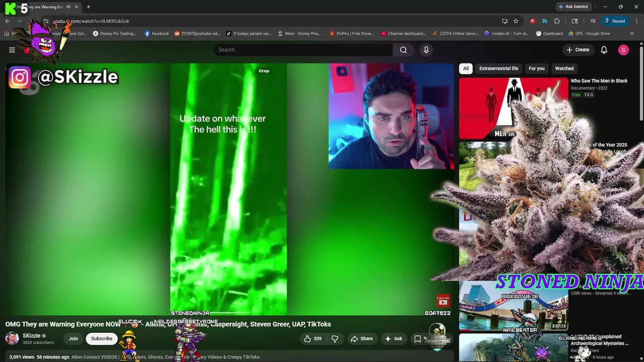Click in the YouTube search field

[304, 50]
